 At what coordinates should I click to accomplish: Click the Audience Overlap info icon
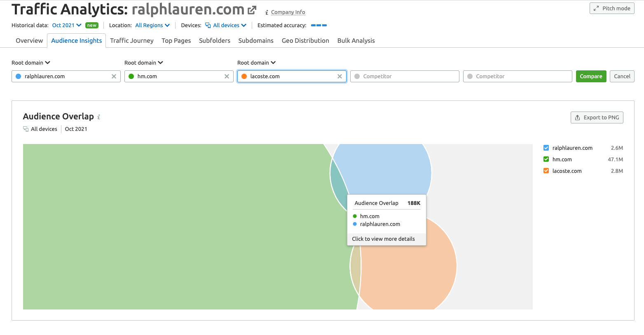[98, 117]
